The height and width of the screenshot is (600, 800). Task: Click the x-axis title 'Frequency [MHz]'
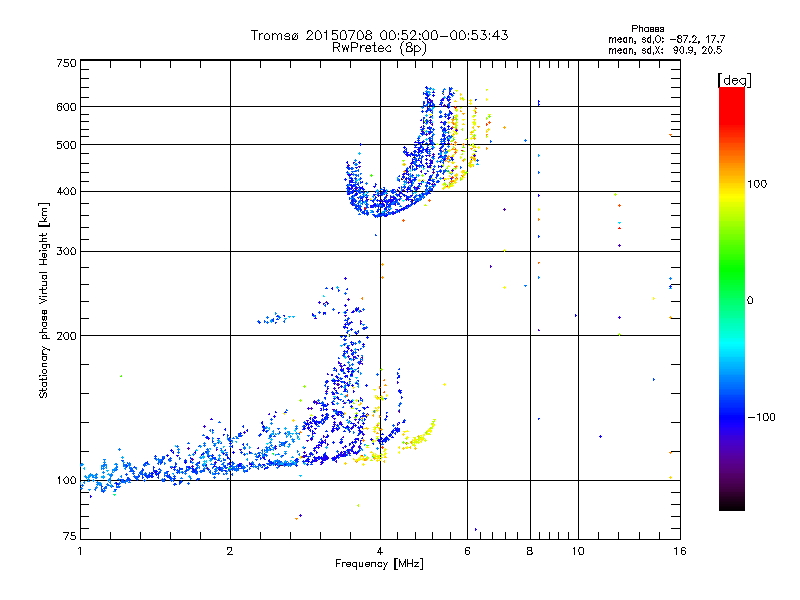(x=379, y=564)
